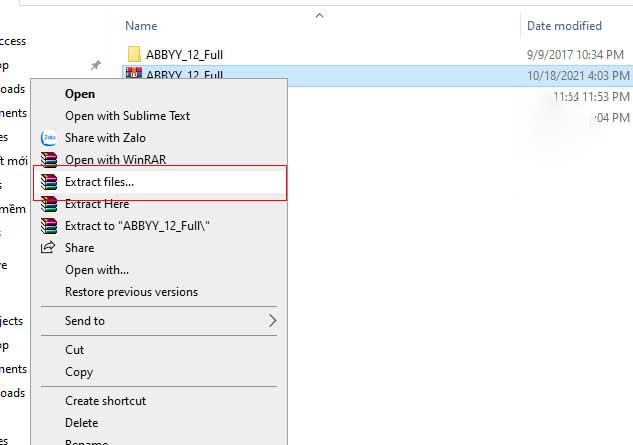
Task: Choose Extract to "ABBYY_12_Full\" entry
Action: [137, 226]
